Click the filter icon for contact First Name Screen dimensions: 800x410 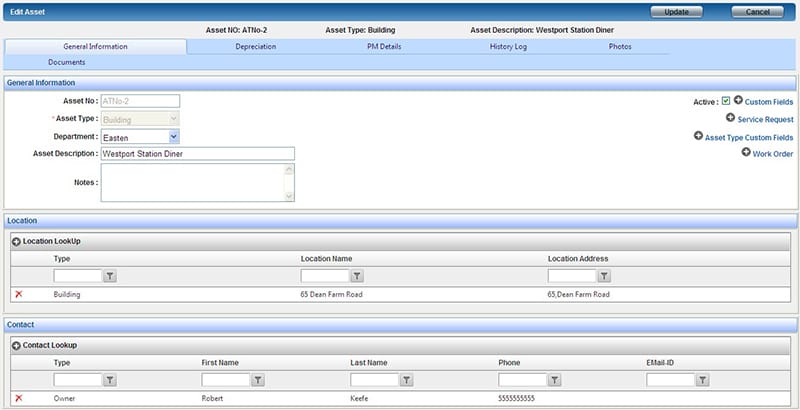tap(258, 380)
